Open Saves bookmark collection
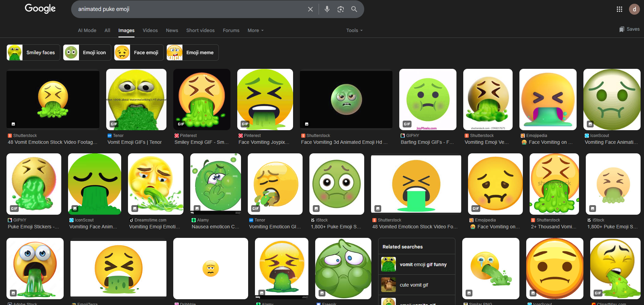 (x=629, y=29)
